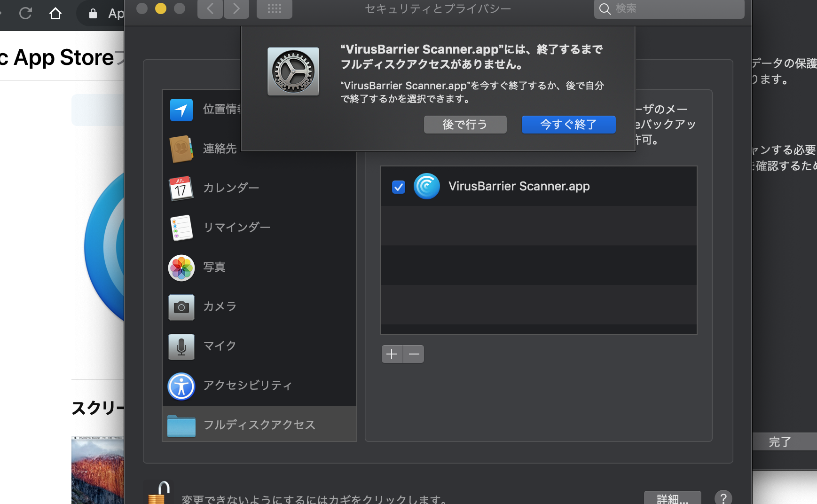Select the Calendar icon in sidebar

point(181,188)
